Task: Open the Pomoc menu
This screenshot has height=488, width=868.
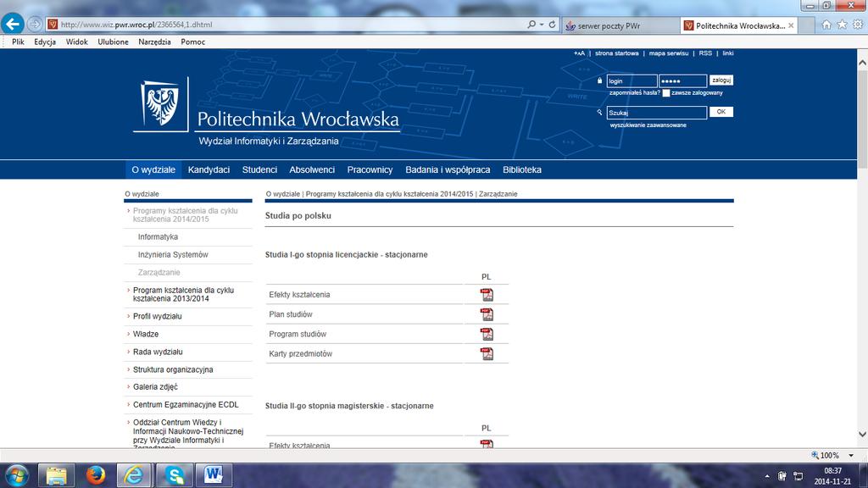Action: [x=192, y=42]
